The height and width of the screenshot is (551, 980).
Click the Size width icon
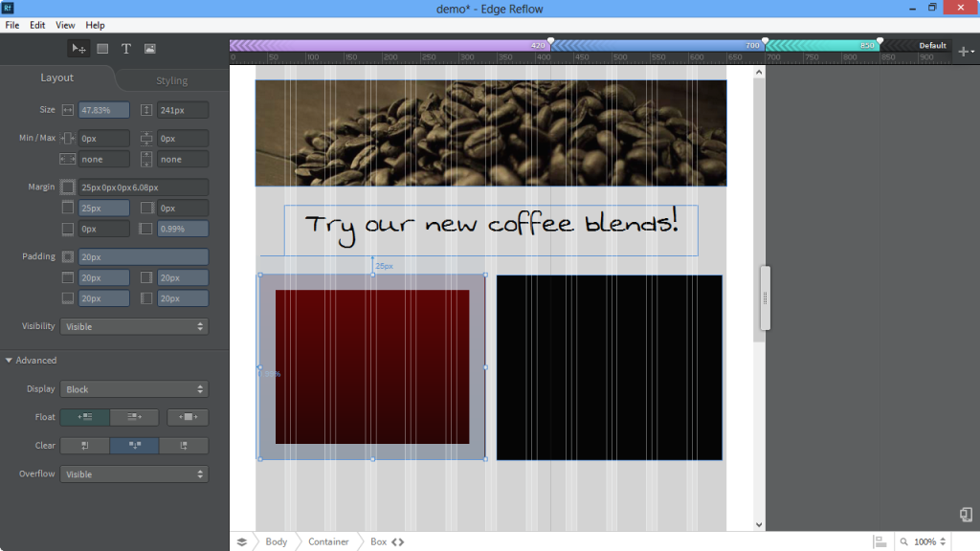pos(68,110)
